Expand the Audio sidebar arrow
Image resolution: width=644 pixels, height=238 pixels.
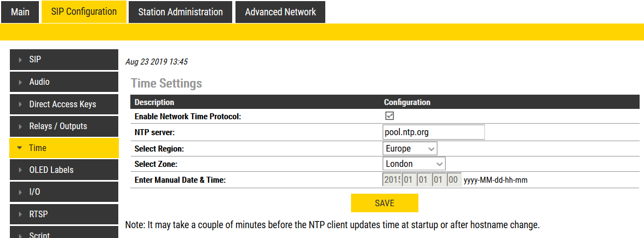click(x=20, y=82)
